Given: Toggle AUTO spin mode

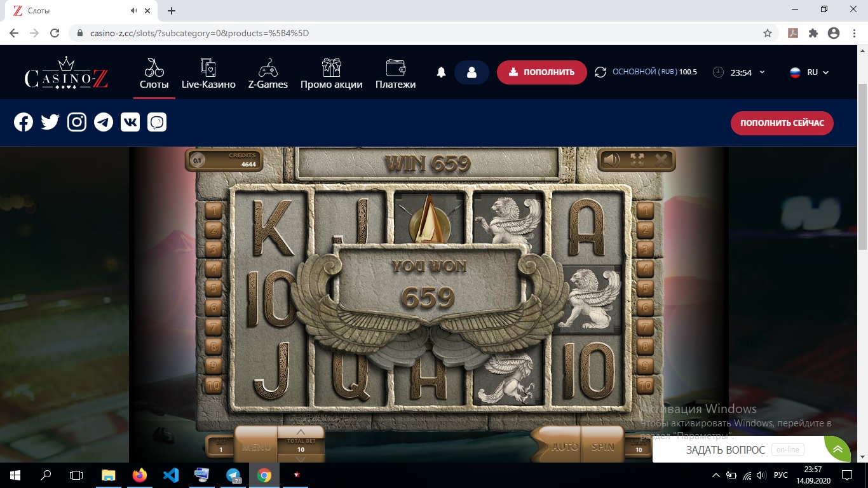Looking at the screenshot, I should pyautogui.click(x=564, y=447).
